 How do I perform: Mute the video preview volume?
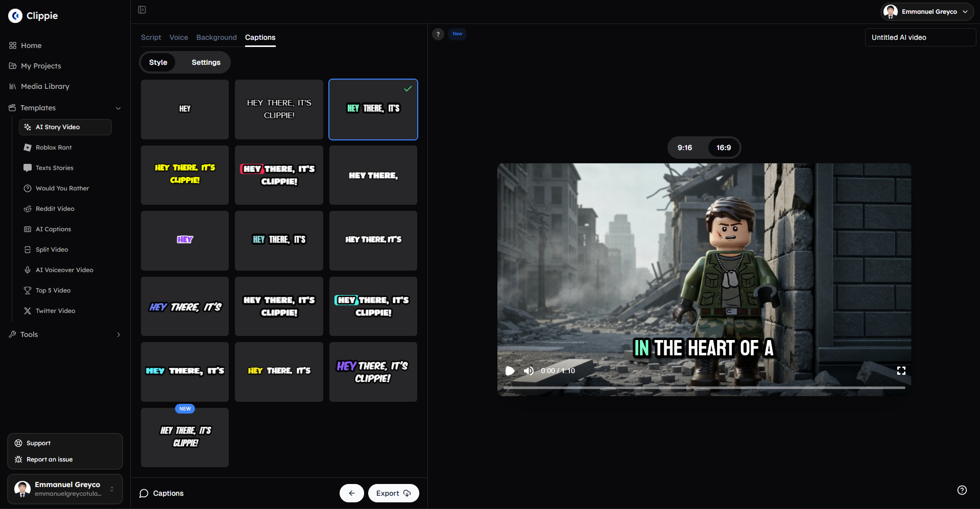[x=529, y=371]
